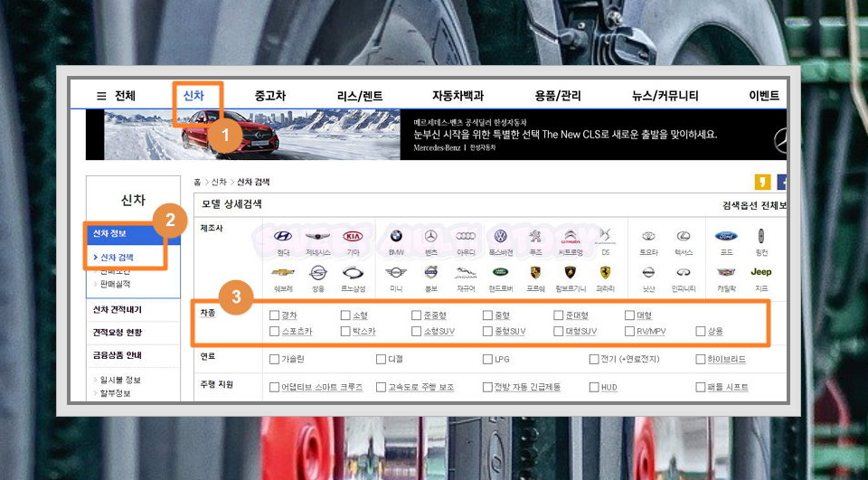868x480 pixels.
Task: Check the 소형 vehicle type box
Action: tap(345, 315)
